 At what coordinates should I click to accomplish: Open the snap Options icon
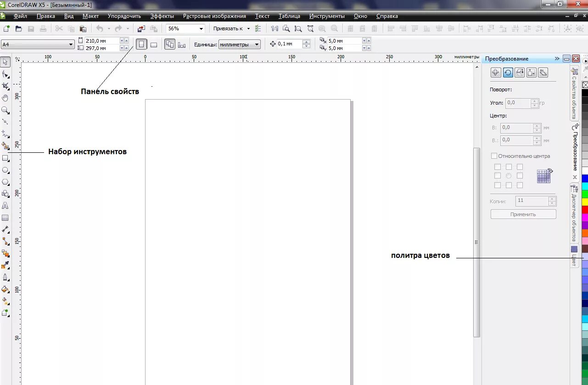tap(258, 28)
